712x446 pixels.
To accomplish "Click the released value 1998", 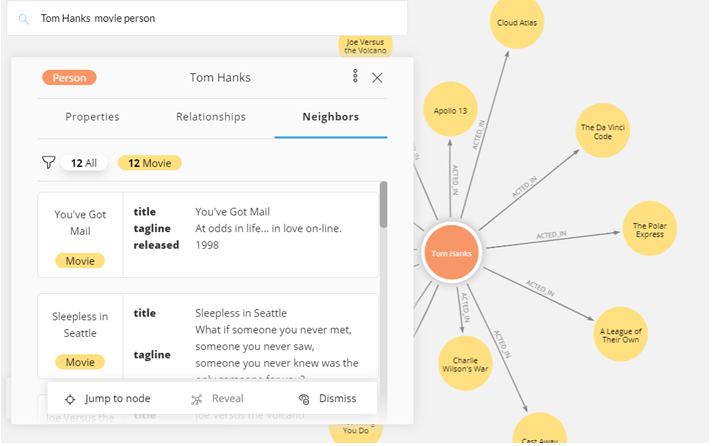I will [207, 245].
